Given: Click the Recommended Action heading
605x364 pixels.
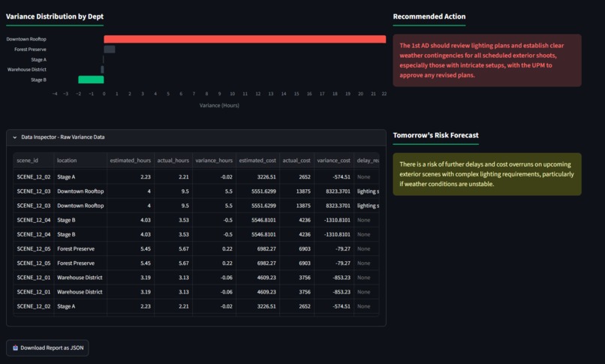Looking at the screenshot, I should point(429,17).
